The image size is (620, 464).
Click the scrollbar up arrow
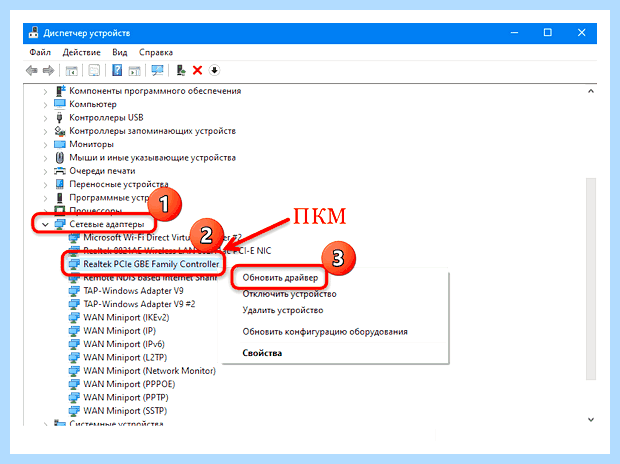coord(591,91)
